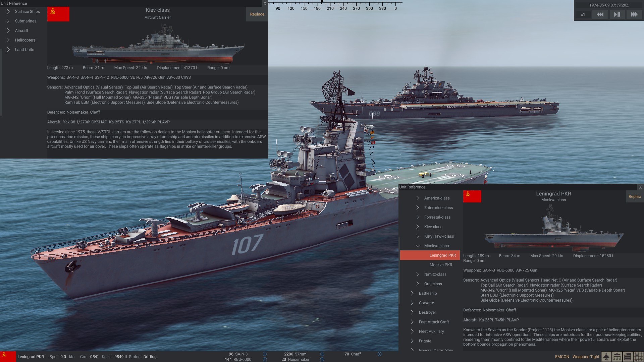Click info icon next to Chaff
The height and width of the screenshot is (362, 644).
pyautogui.click(x=379, y=354)
